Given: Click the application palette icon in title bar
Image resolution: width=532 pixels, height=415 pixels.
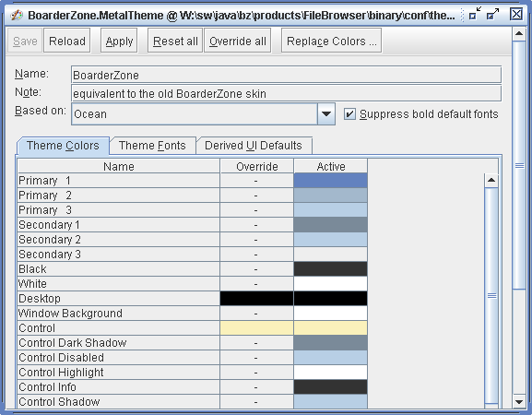Looking at the screenshot, I should 16,16.
